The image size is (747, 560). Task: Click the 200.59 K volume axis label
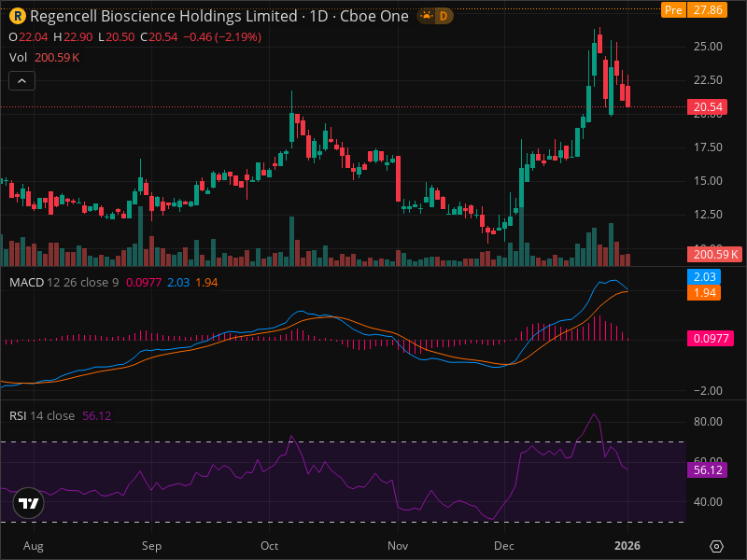tap(715, 254)
